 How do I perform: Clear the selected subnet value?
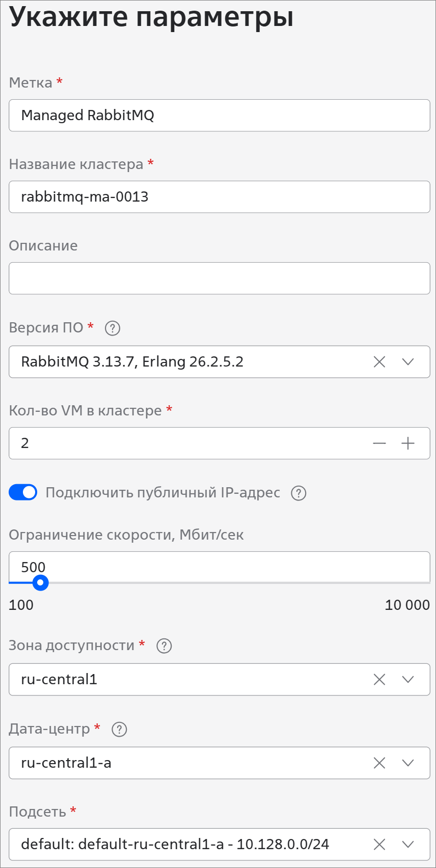pyautogui.click(x=379, y=845)
